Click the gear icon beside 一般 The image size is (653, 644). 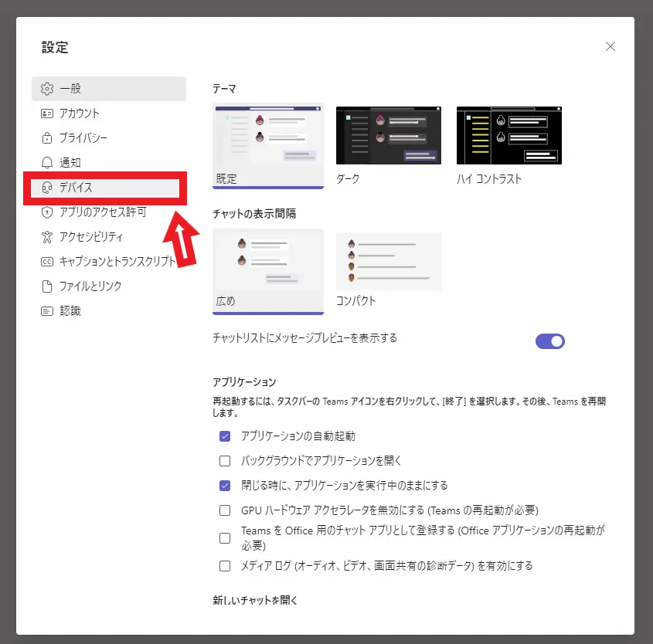coord(47,89)
